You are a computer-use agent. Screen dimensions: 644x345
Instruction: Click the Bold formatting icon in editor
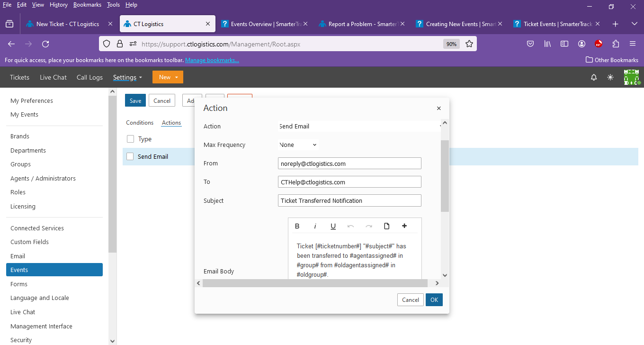tap(297, 226)
